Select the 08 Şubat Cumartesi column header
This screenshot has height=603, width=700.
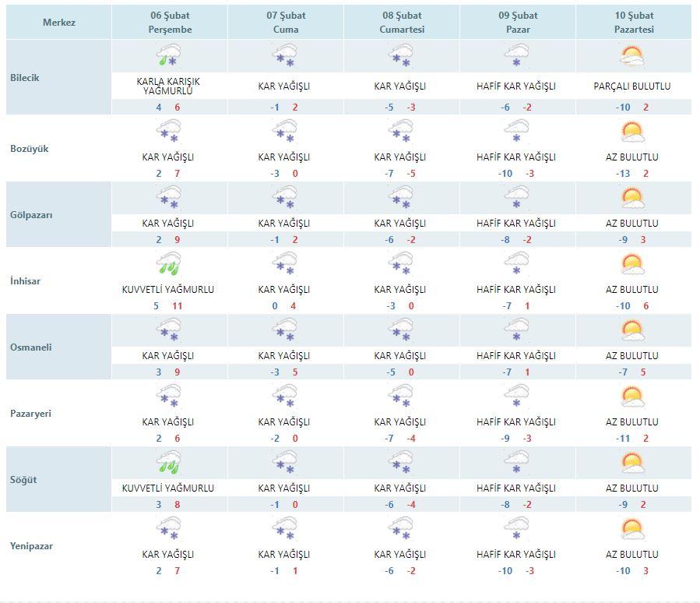(x=401, y=22)
